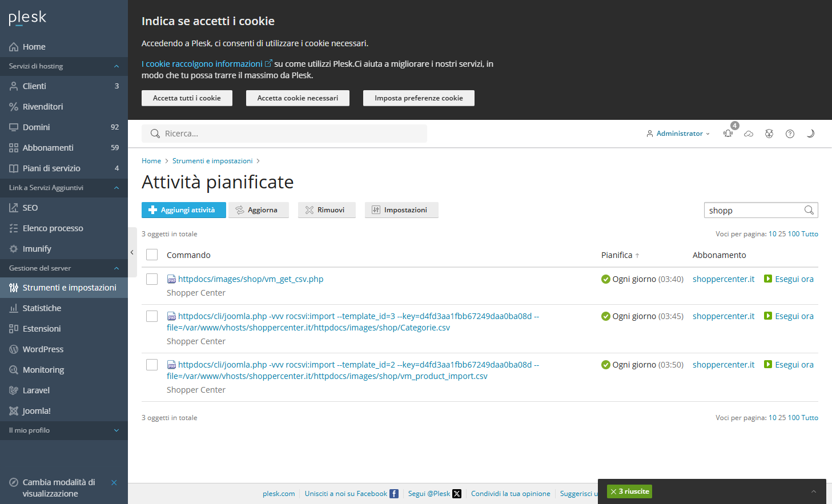This screenshot has height=504, width=832.
Task: Open Piani di servizio
Action: (64, 168)
